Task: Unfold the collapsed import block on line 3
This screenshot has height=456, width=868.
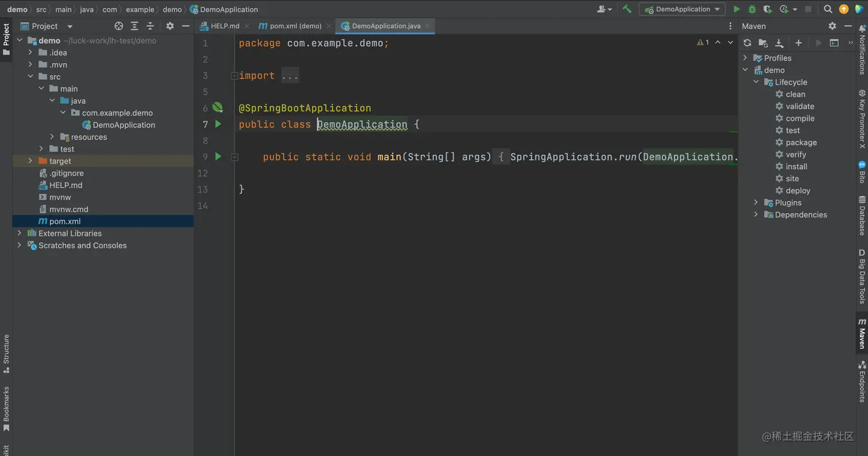Action: point(234,76)
